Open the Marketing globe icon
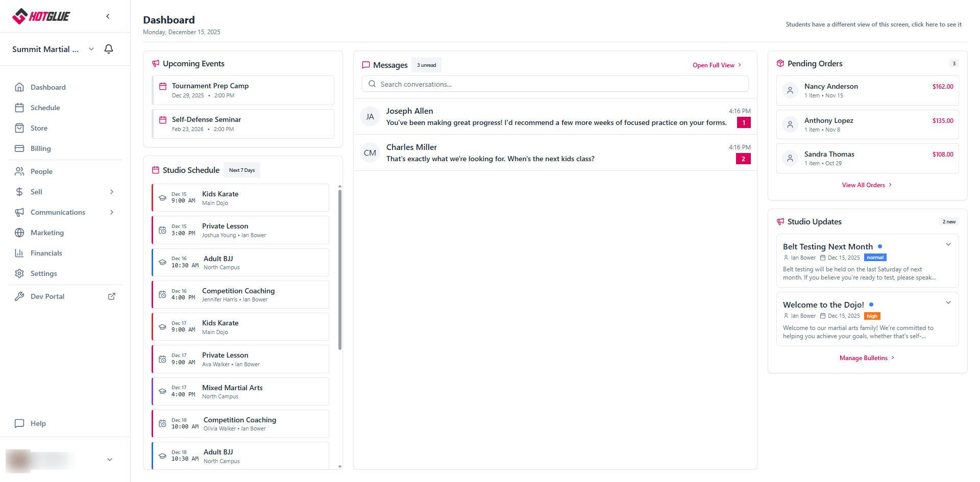This screenshot has width=980, height=482. [19, 233]
